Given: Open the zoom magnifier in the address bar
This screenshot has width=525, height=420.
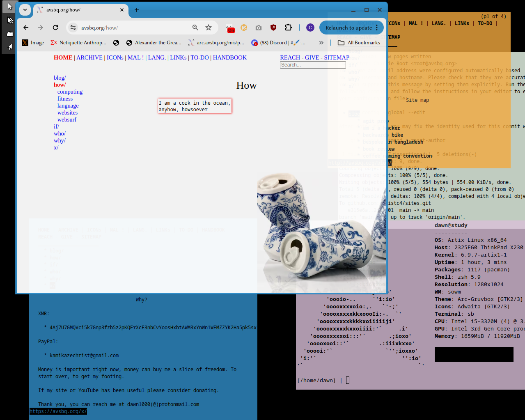Looking at the screenshot, I should click(x=195, y=28).
